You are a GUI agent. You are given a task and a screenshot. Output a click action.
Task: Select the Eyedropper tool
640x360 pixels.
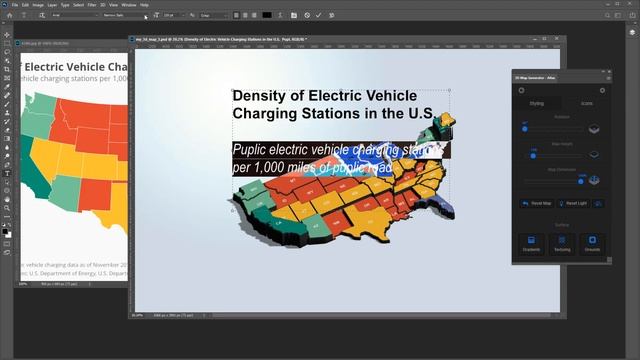tap(7, 87)
